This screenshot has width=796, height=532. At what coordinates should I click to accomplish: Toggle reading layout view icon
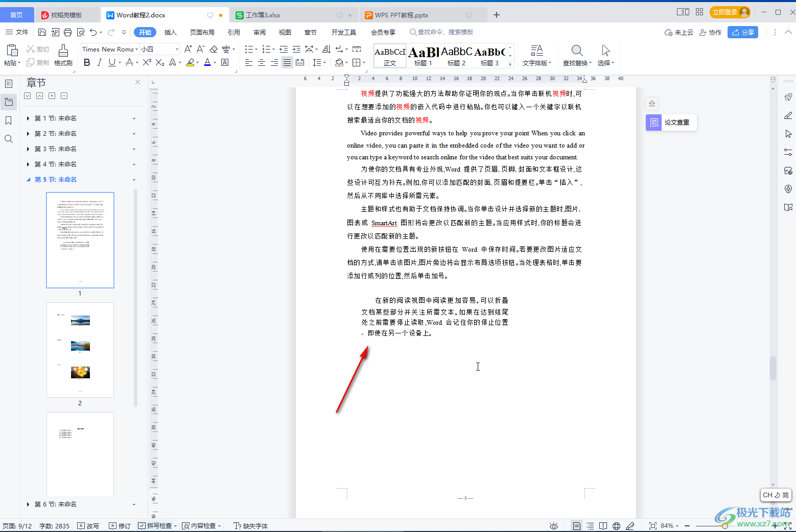[x=603, y=526]
